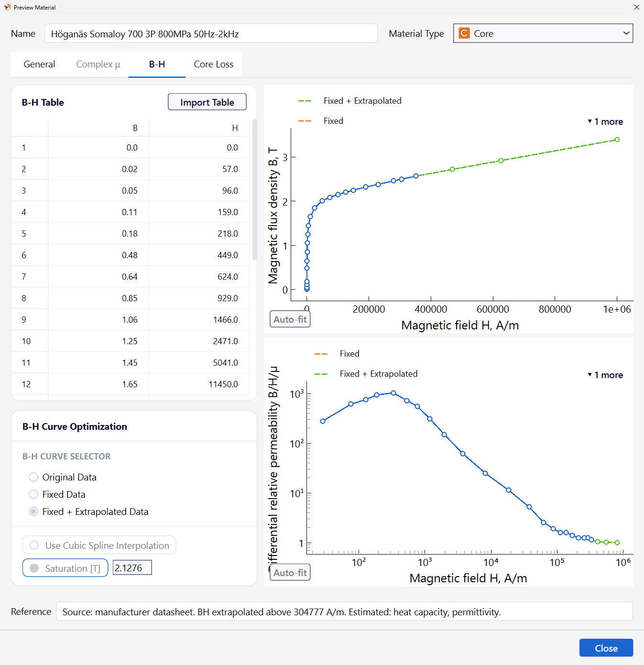Select H cell value 5041.0
The width and height of the screenshot is (644, 665).
(x=199, y=362)
